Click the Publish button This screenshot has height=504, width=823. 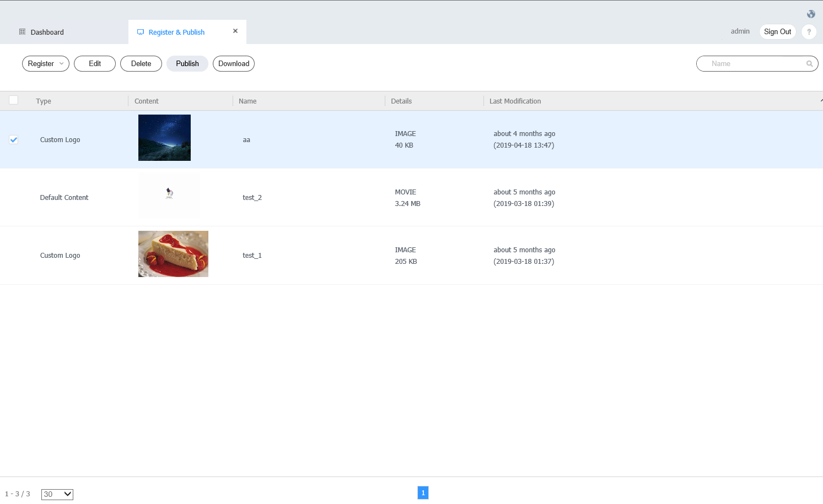point(187,64)
